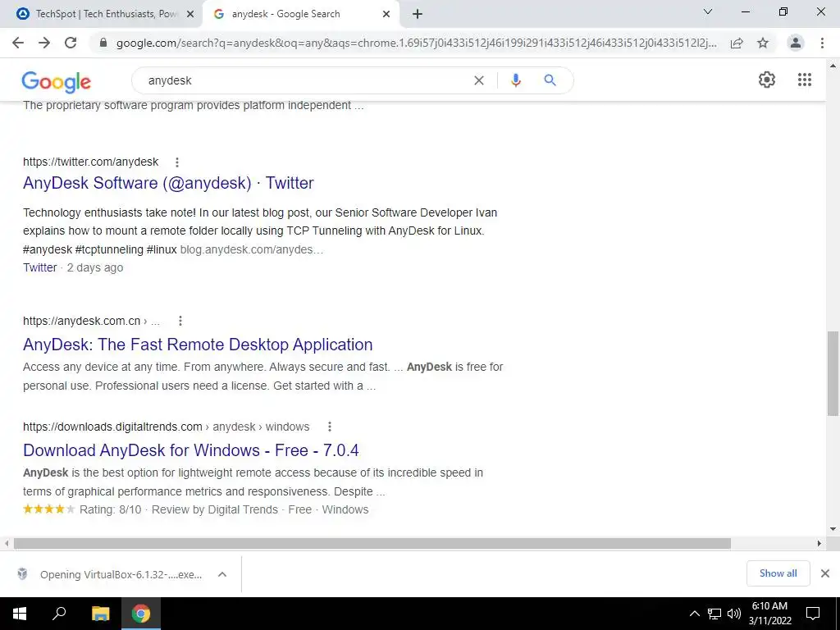This screenshot has height=630, width=840.
Task: Close the TechSpot tab
Action: pos(189,14)
